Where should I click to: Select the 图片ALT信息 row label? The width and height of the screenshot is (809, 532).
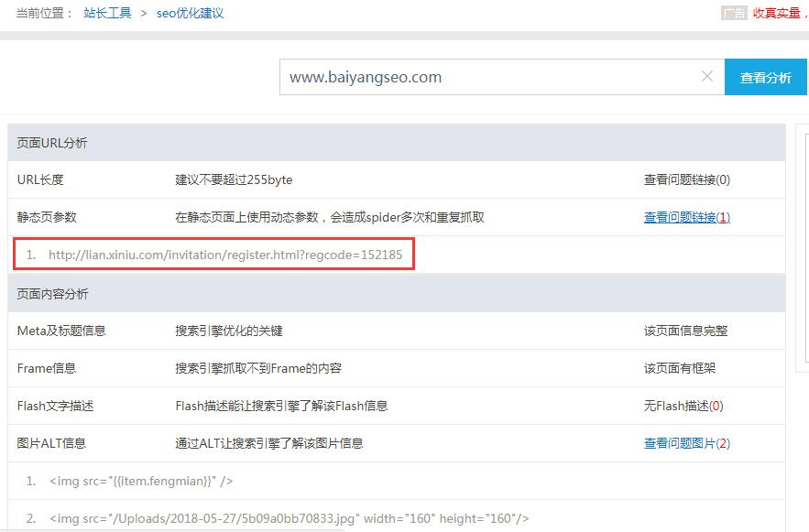(51, 443)
